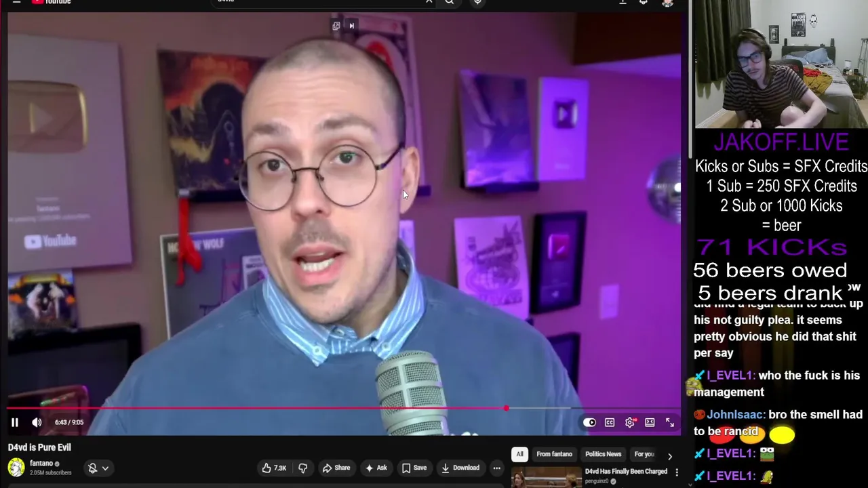The image size is (868, 488).
Task: Open the Create upload icon
Action: pos(623,2)
